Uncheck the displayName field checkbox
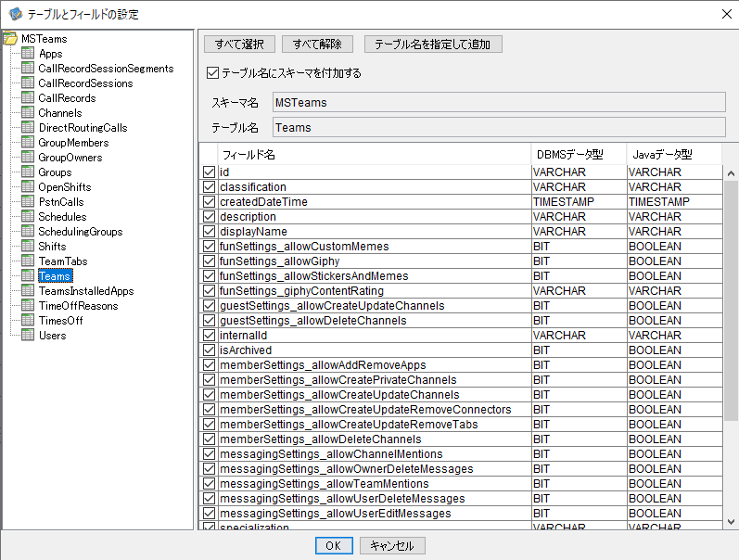Viewport: 739px width, 560px height. tap(209, 232)
